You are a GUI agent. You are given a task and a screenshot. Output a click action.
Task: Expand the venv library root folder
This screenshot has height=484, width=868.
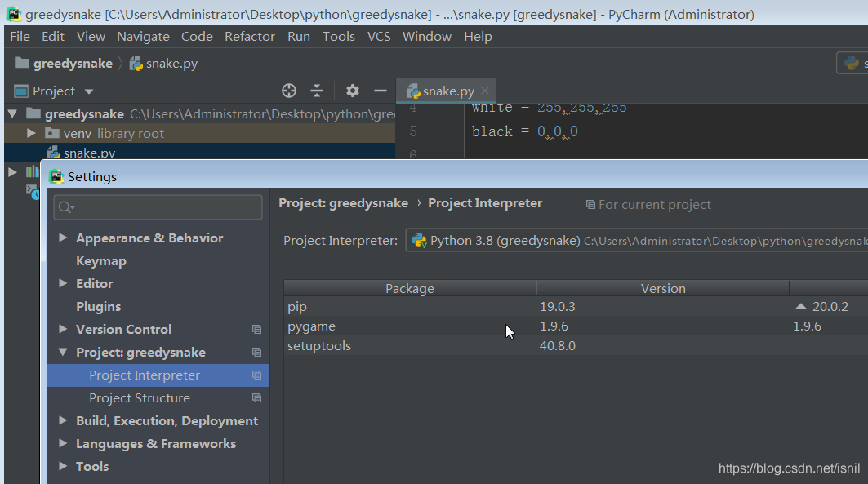[31, 133]
